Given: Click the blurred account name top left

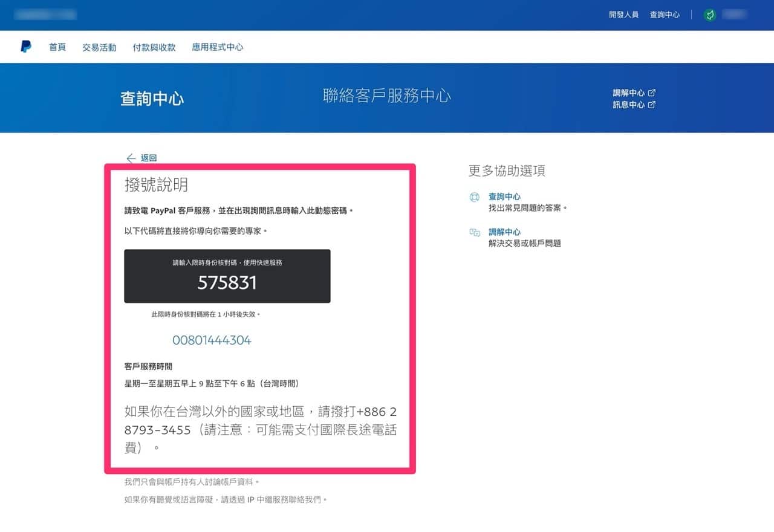Looking at the screenshot, I should 45,14.
